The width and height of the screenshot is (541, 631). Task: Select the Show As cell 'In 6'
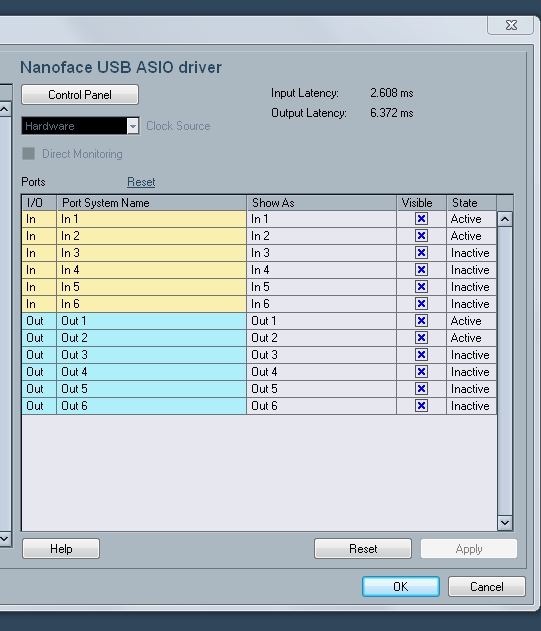pyautogui.click(x=321, y=304)
